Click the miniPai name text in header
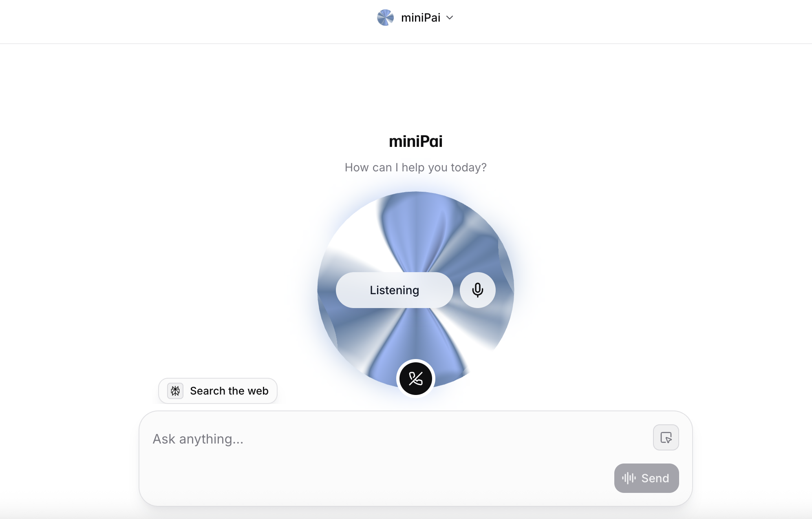This screenshot has width=812, height=519. (x=421, y=18)
